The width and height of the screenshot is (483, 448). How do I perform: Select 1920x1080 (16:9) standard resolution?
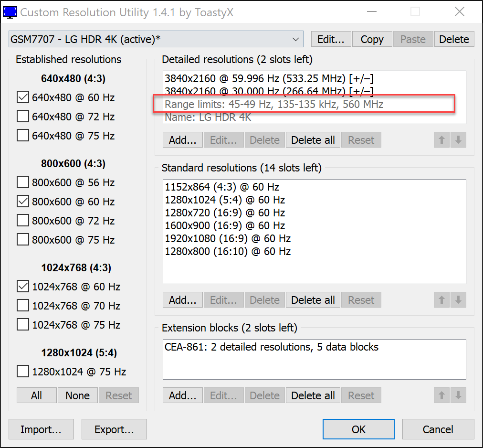click(x=228, y=238)
